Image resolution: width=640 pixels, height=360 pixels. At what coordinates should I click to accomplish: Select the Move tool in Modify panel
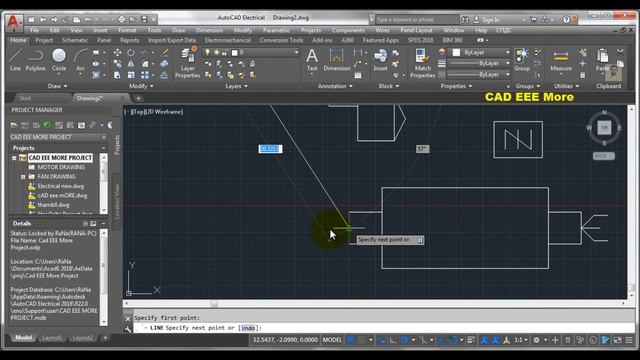click(117, 53)
